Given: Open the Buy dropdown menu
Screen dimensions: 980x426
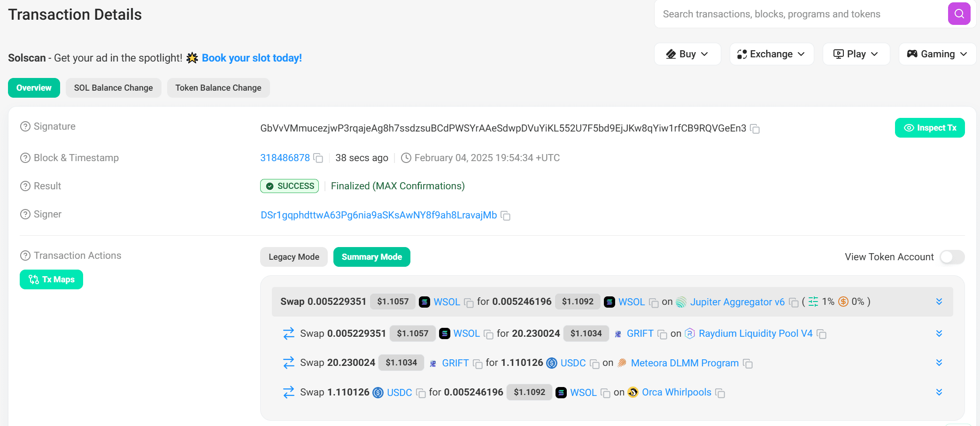Looking at the screenshot, I should point(687,54).
